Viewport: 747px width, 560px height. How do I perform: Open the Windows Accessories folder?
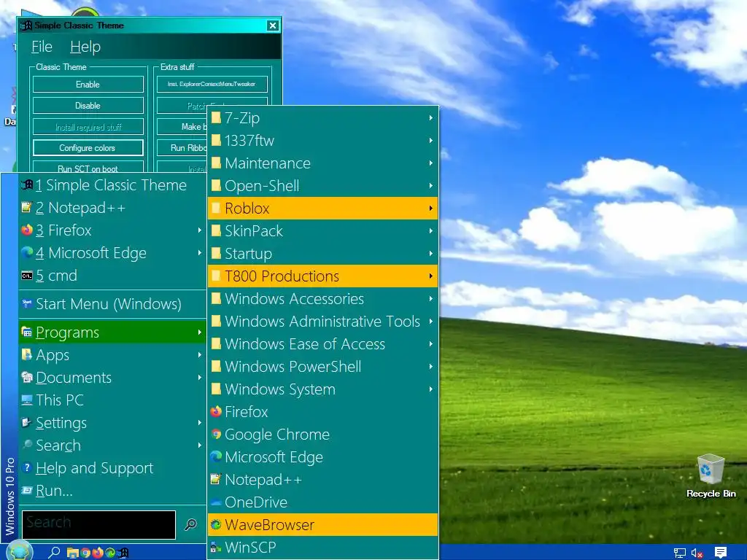tap(323, 298)
